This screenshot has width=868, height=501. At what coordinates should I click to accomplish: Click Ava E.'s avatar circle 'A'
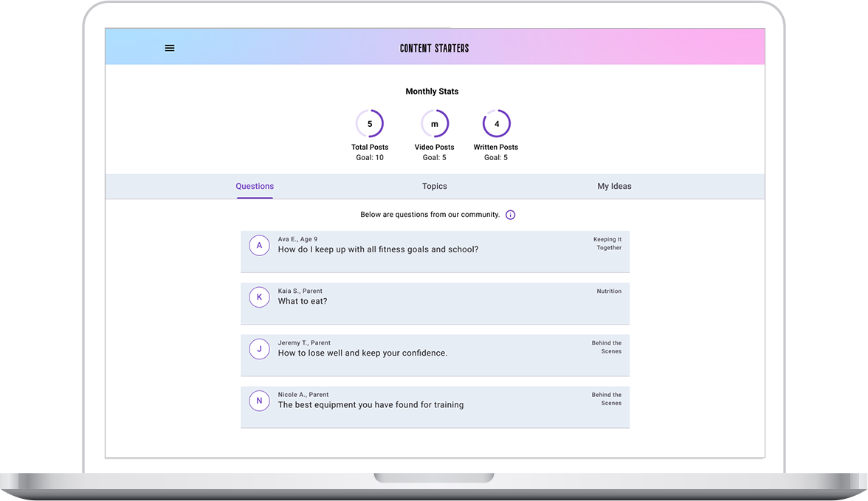click(x=259, y=246)
